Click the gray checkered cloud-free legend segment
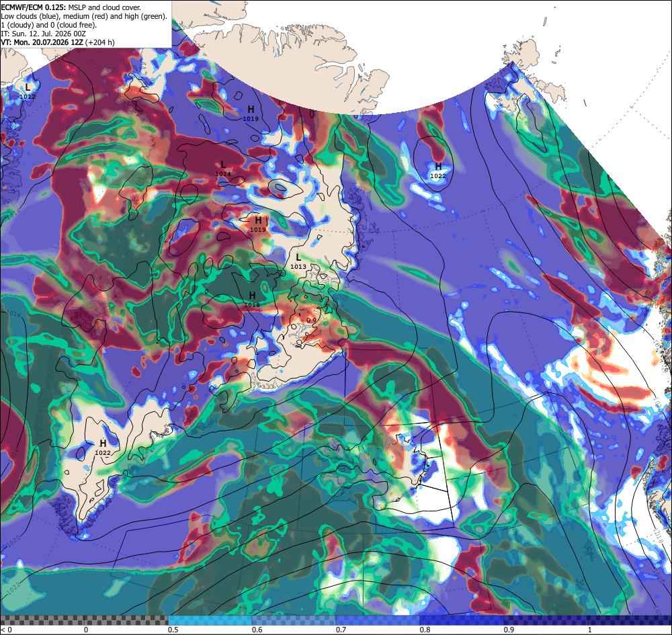This screenshot has height=635, width=672. point(84,620)
